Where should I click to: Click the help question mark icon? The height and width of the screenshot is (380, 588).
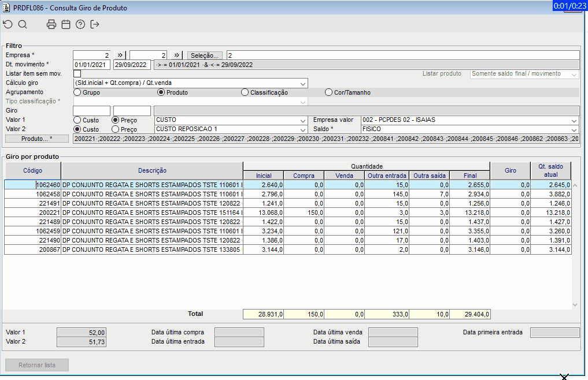[80, 24]
